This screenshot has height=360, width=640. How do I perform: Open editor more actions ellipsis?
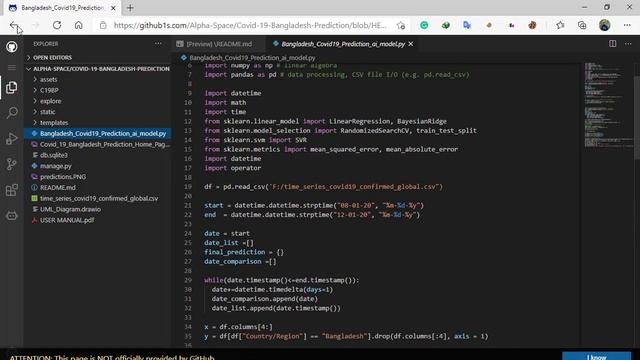pyautogui.click(x=628, y=44)
